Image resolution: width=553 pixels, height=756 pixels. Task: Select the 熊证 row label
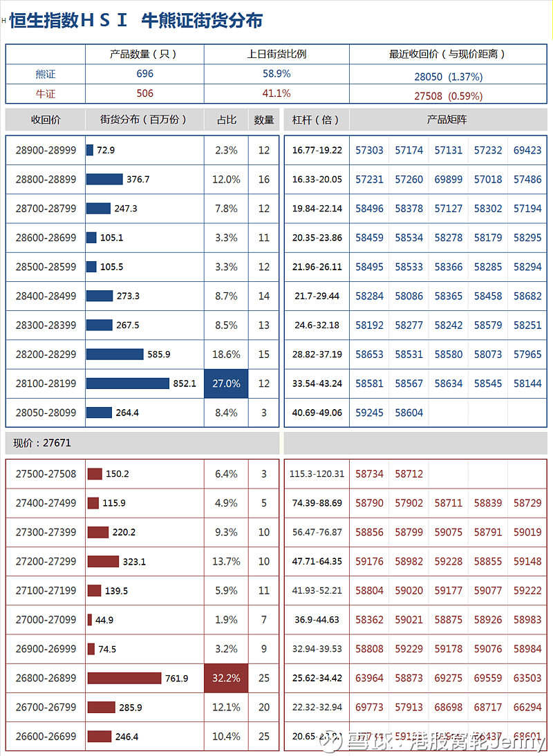[46, 74]
